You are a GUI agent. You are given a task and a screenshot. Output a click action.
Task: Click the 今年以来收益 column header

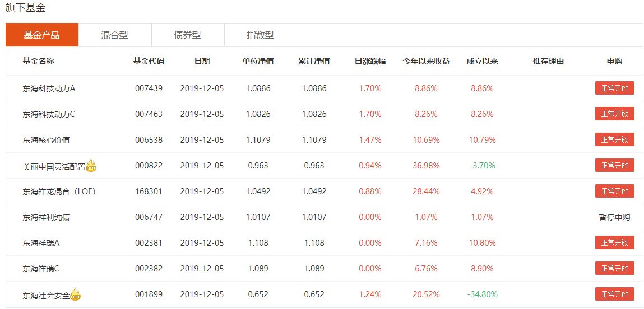[x=427, y=61]
